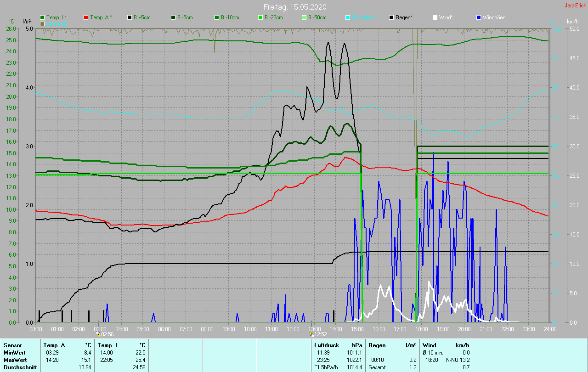Click the minimum pressure value 1011.1
This screenshot has width=588, height=372.
pyautogui.click(x=355, y=353)
